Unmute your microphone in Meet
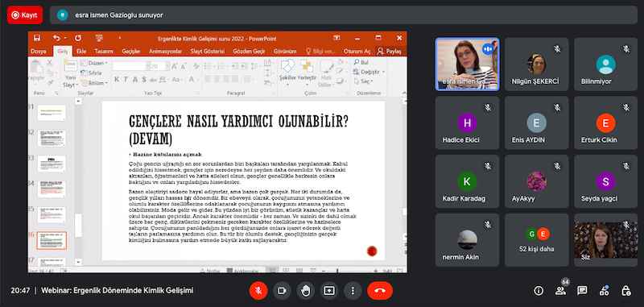 click(x=258, y=291)
